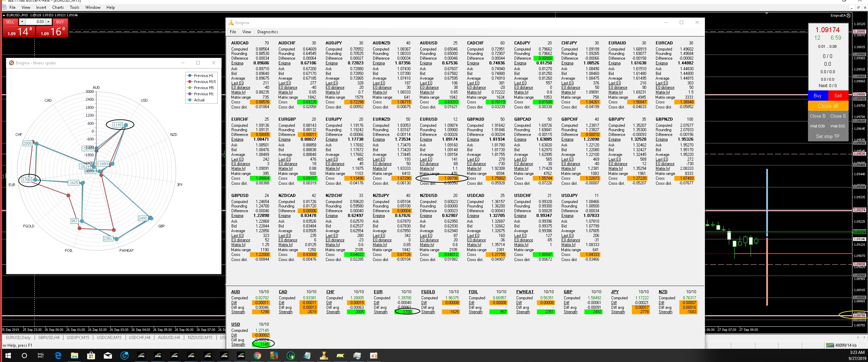
Task: Open the Windows Start menu
Action: pyautogui.click(x=8, y=356)
